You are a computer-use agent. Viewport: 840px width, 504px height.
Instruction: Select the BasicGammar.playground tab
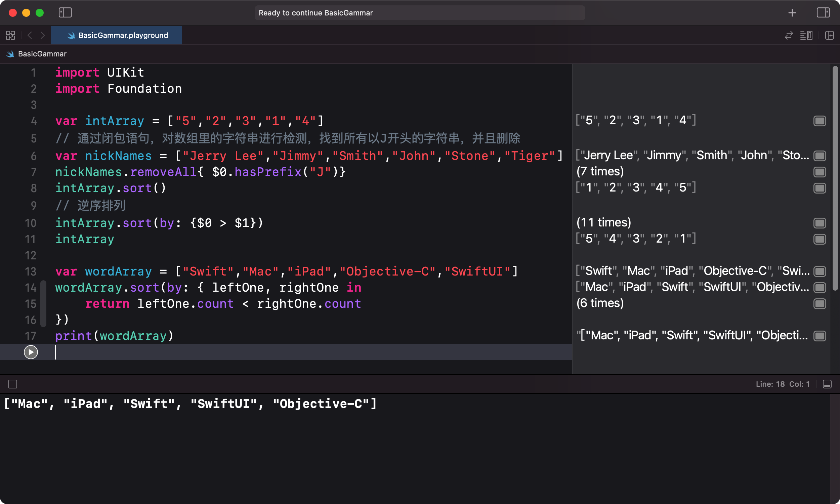(117, 35)
